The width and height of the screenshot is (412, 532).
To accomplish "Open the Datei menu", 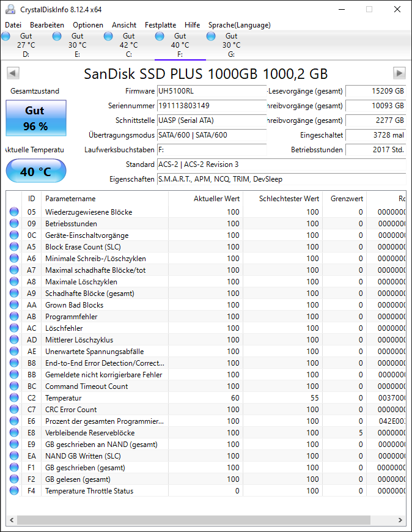I will (13, 25).
